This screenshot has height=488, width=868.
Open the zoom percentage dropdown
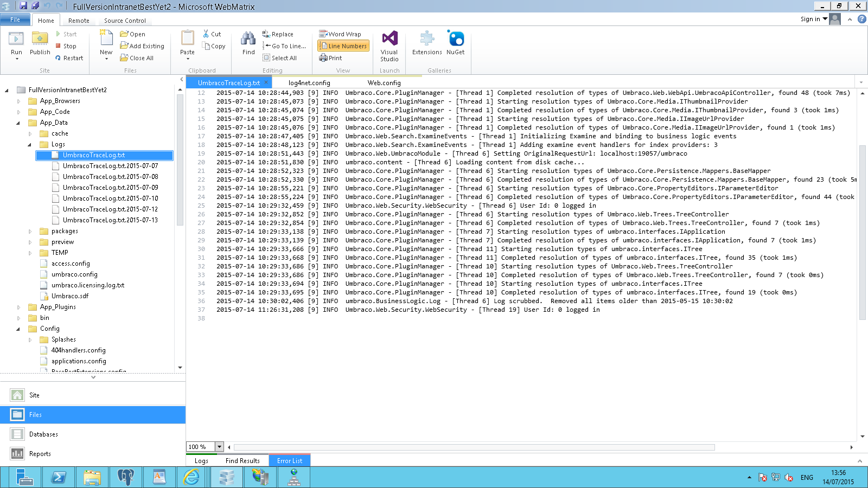coord(220,447)
